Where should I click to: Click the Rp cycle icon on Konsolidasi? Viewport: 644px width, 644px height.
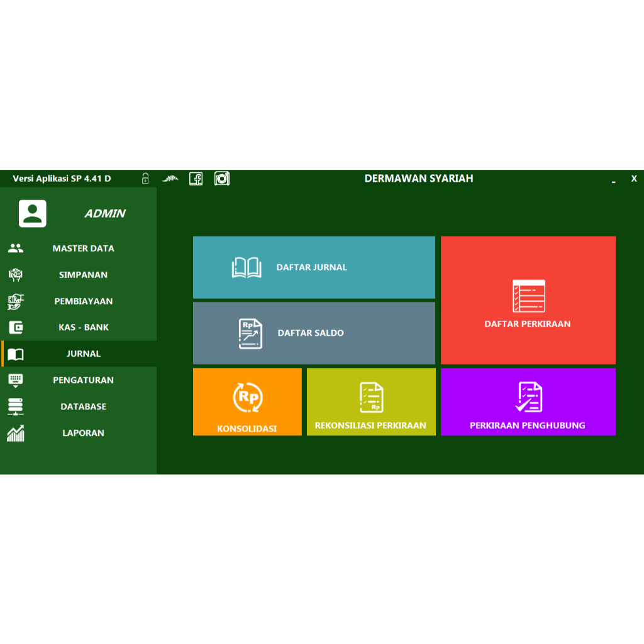point(248,397)
